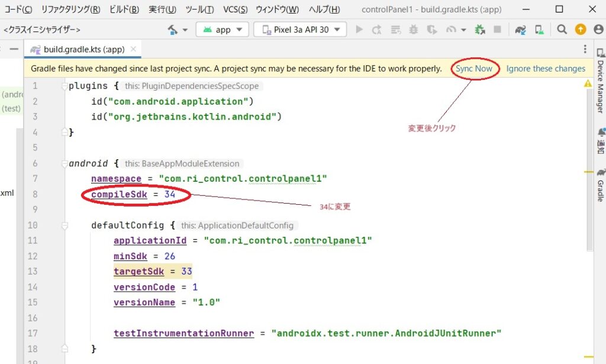Click the Search Everywhere magnifier icon
The height and width of the screenshot is (364, 606).
(x=562, y=30)
